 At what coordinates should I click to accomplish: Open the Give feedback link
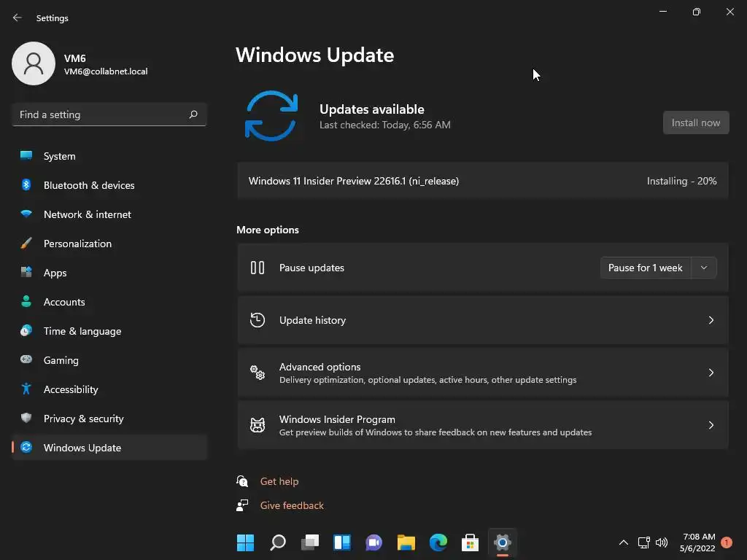[292, 505]
